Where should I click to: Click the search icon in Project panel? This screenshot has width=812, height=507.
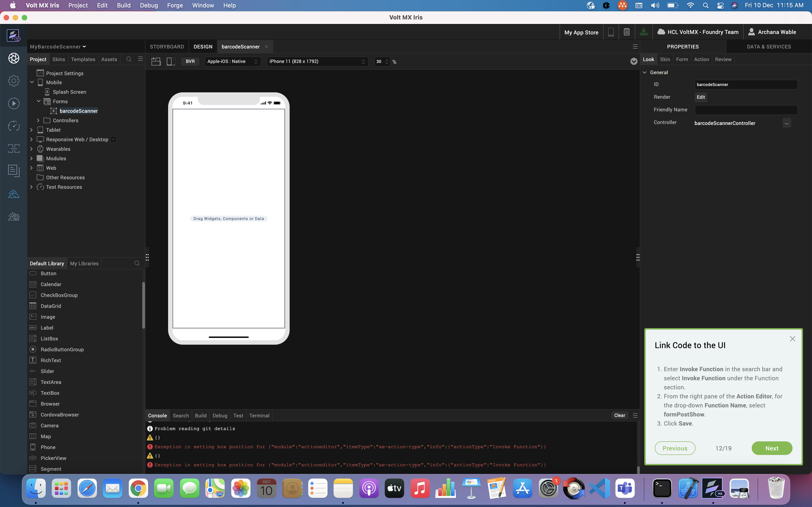tap(129, 59)
